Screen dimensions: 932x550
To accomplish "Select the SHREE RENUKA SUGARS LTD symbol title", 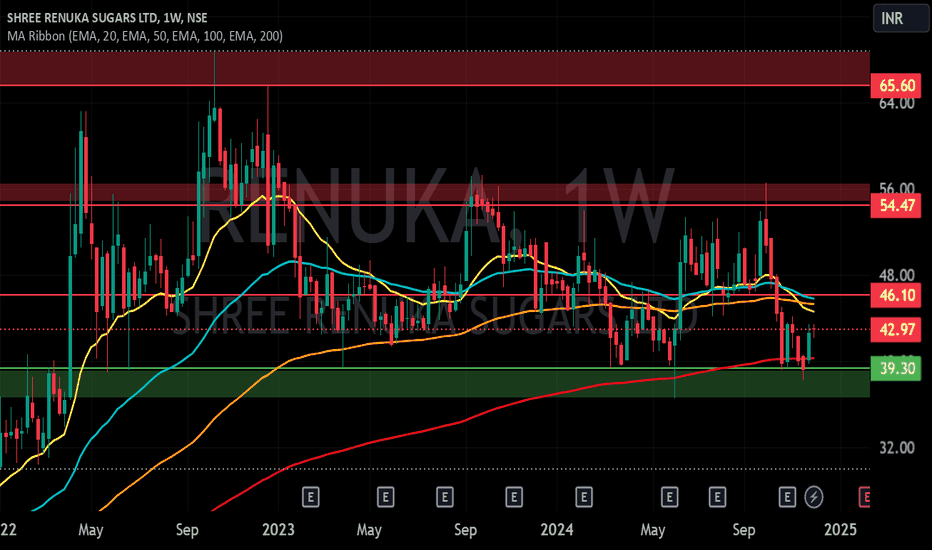I will point(107,18).
